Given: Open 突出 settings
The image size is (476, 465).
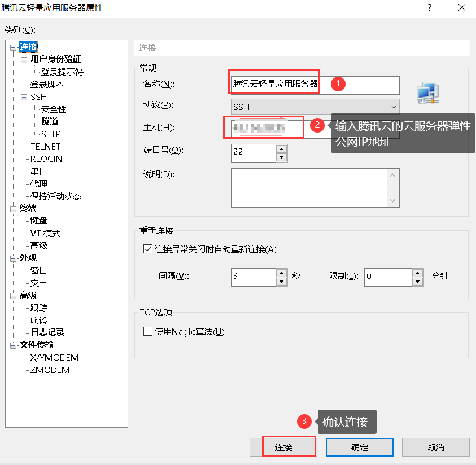Looking at the screenshot, I should click(39, 283).
